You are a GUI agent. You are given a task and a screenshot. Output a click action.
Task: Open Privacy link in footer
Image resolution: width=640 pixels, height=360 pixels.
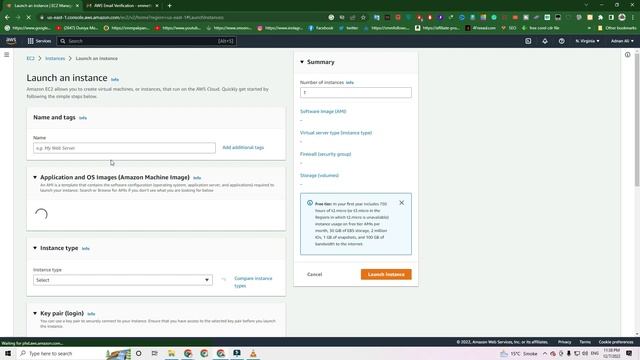pos(564,342)
